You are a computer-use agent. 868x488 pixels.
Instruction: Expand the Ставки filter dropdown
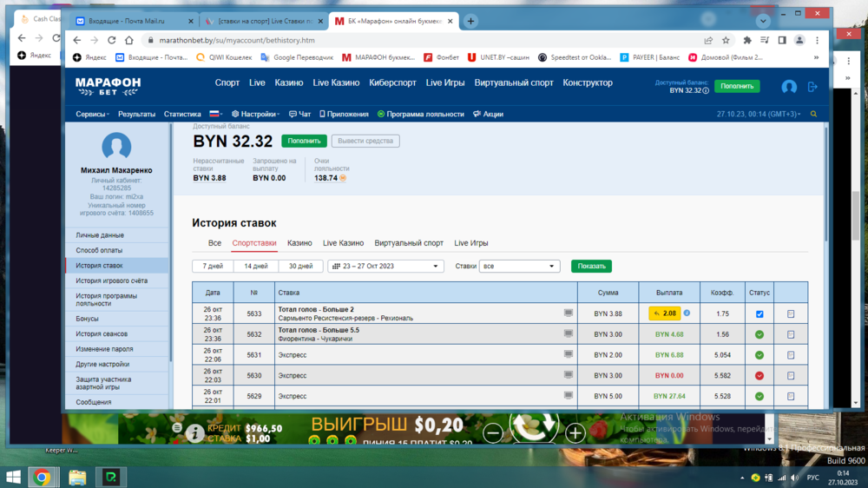click(x=519, y=267)
